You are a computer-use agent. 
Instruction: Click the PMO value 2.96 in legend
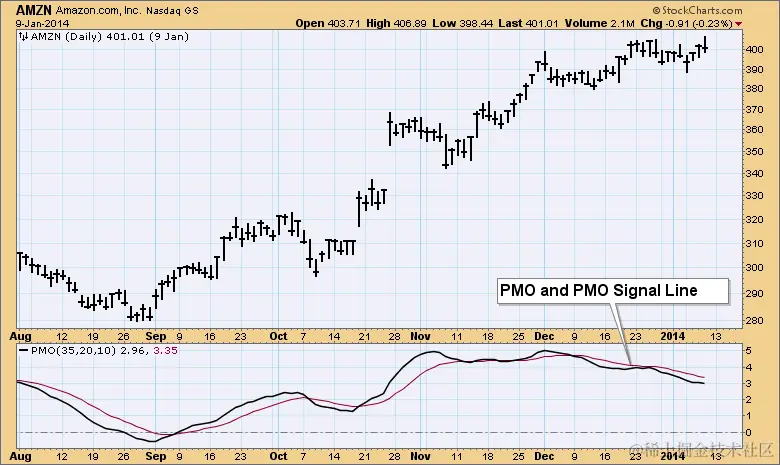point(133,351)
